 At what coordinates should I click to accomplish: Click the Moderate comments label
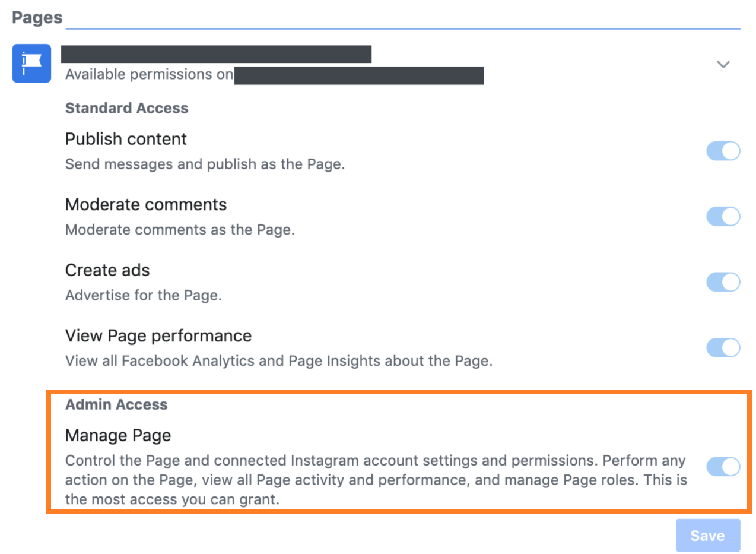pos(146,205)
